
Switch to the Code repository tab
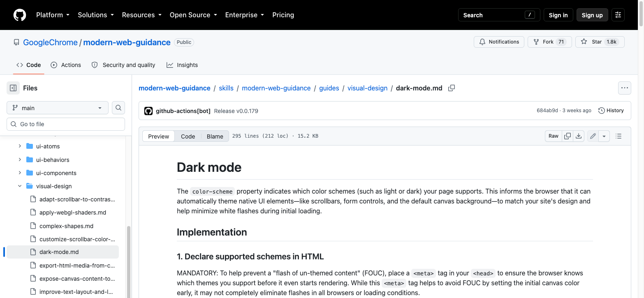(x=28, y=65)
